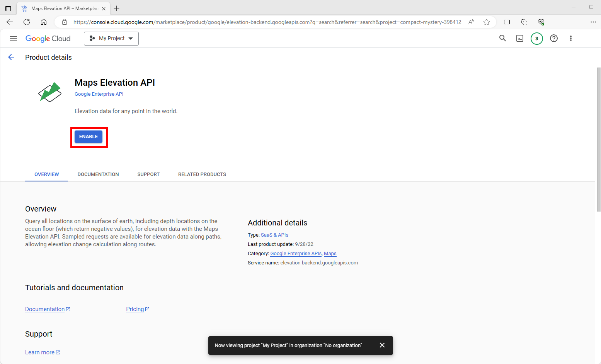The height and width of the screenshot is (364, 601).
Task: Open the Pricing external link
Action: pyautogui.click(x=138, y=309)
